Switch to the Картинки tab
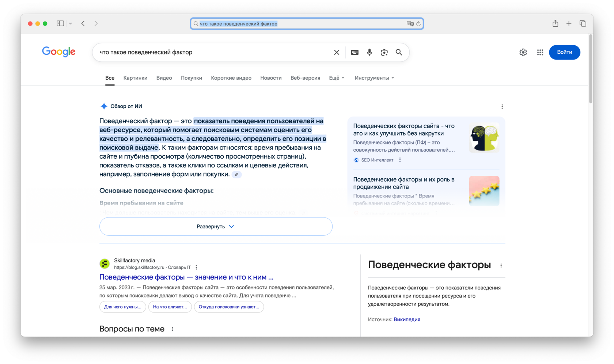Screen dimensions: 614x364 pos(136,78)
